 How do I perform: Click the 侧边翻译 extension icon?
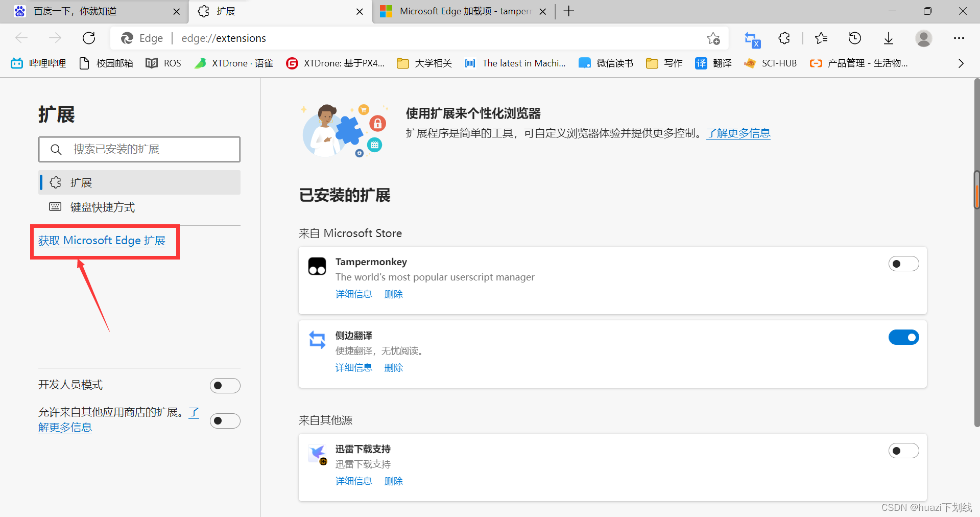317,340
